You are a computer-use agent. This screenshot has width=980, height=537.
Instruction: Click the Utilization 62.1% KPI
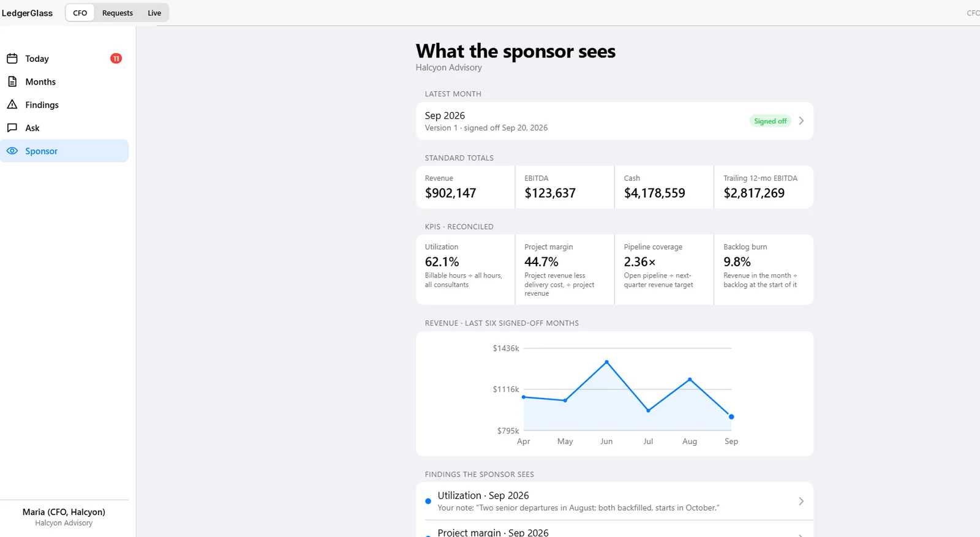click(466, 269)
